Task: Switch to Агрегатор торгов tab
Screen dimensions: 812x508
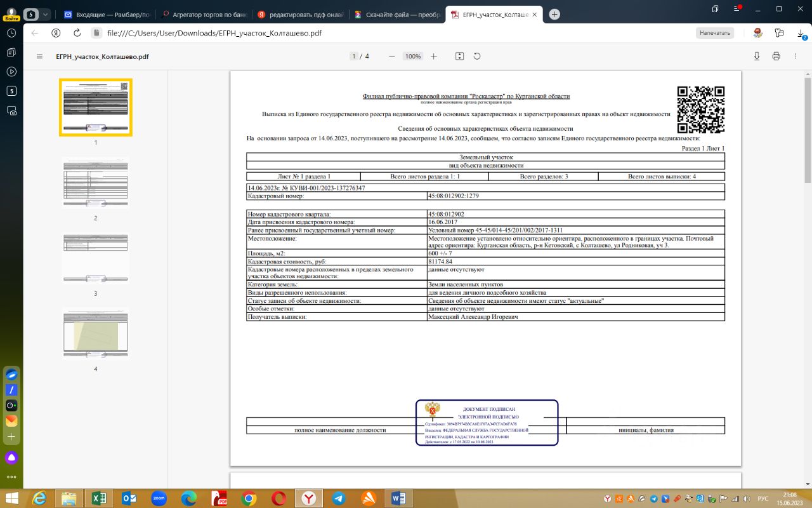Action: coord(202,14)
